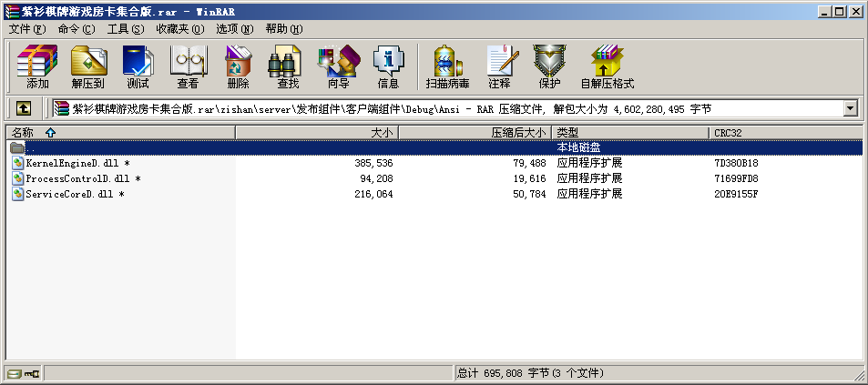Click the 保护 (Protect) archive icon
868x385 pixels.
[549, 67]
